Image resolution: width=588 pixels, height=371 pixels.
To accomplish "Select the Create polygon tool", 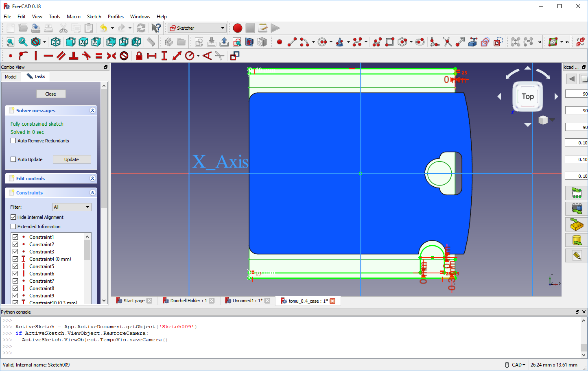I will [402, 42].
